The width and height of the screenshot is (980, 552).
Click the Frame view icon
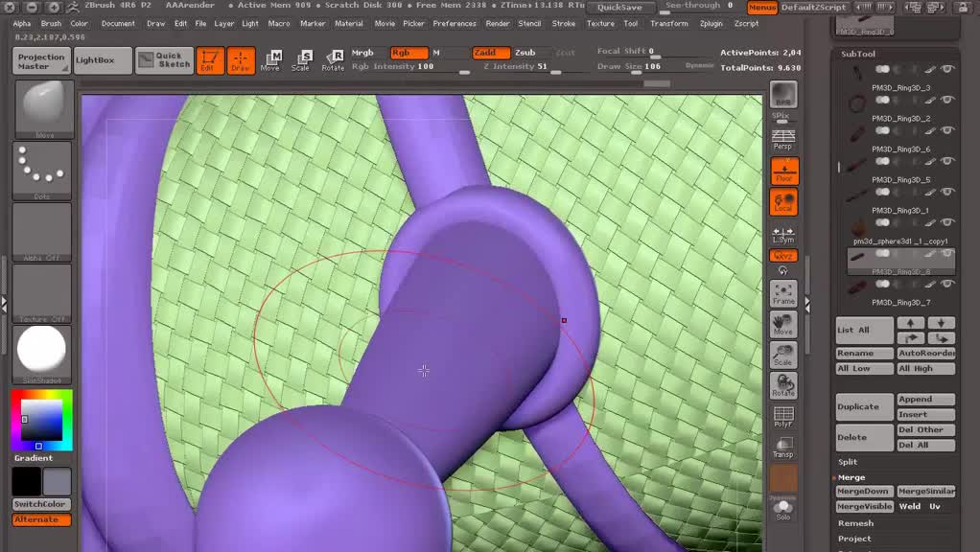pos(783,293)
